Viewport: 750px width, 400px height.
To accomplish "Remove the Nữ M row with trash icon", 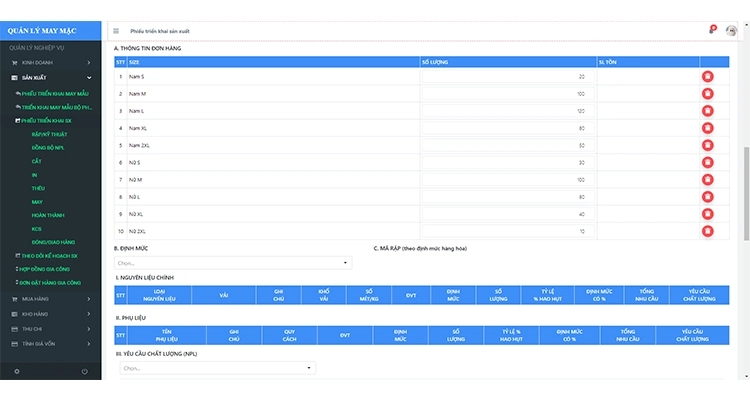I will pyautogui.click(x=707, y=180).
